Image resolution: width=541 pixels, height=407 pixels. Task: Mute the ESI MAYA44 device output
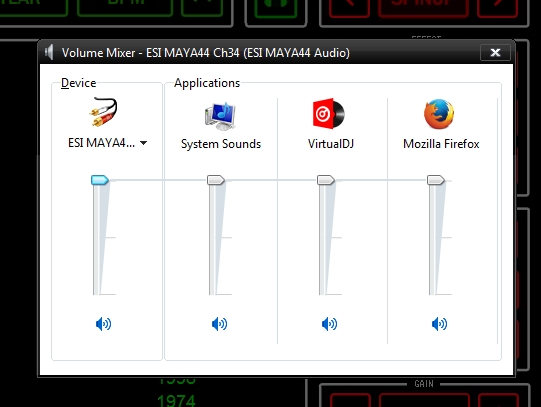103,324
